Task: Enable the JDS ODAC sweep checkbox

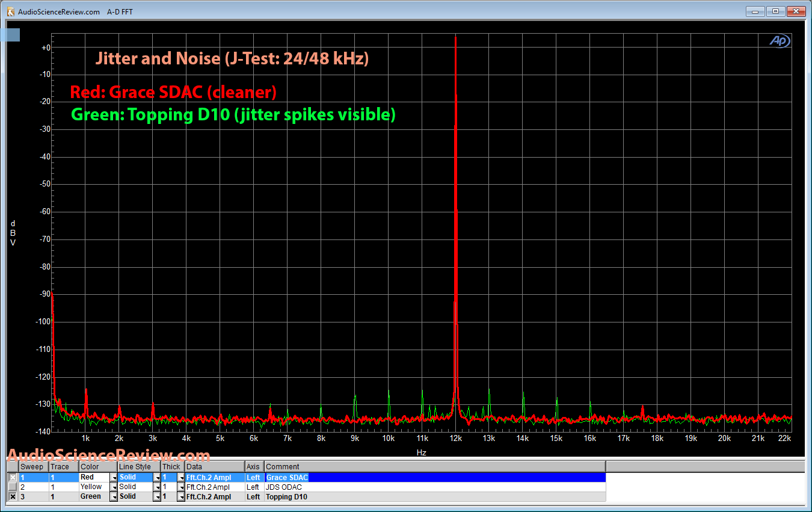Action: pyautogui.click(x=13, y=487)
